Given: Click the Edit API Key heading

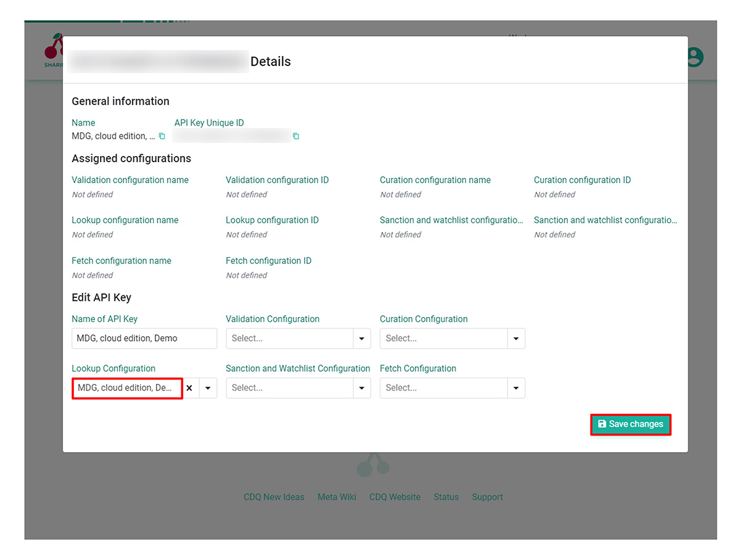Looking at the screenshot, I should point(102,297).
